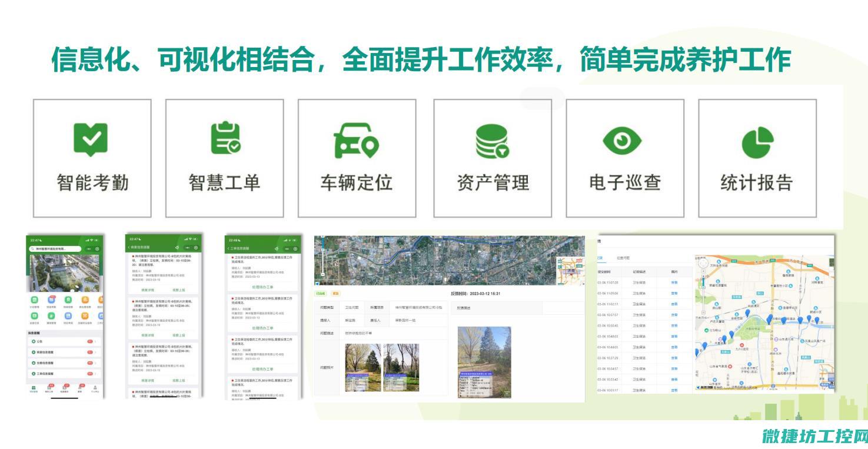Click the vertical zoom slider on the street map

click(x=703, y=294)
